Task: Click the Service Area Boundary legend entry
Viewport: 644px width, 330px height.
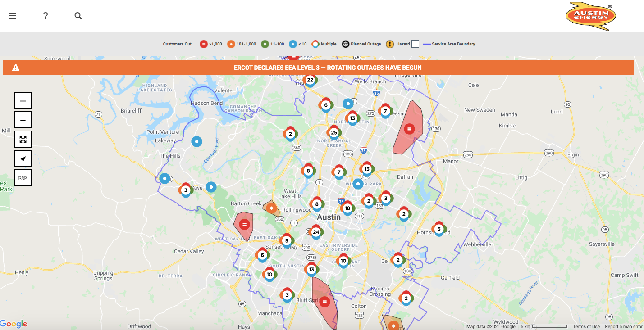Action: click(449, 44)
